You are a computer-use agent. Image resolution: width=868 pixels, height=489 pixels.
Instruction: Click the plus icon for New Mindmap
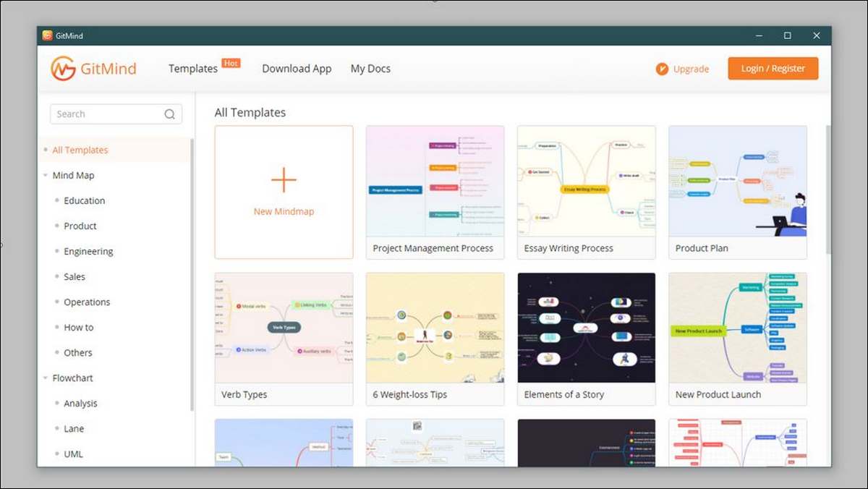[x=284, y=179]
